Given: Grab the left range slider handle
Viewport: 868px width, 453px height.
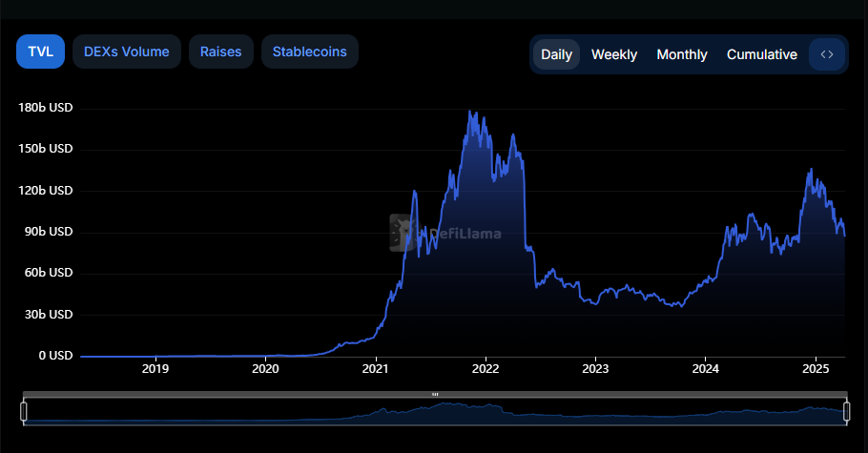Looking at the screenshot, I should coord(23,411).
